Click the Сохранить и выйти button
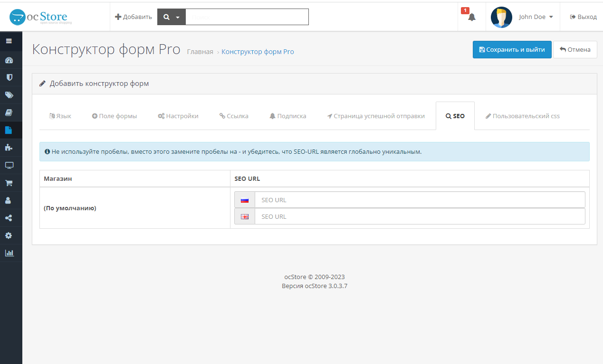 [512, 49]
